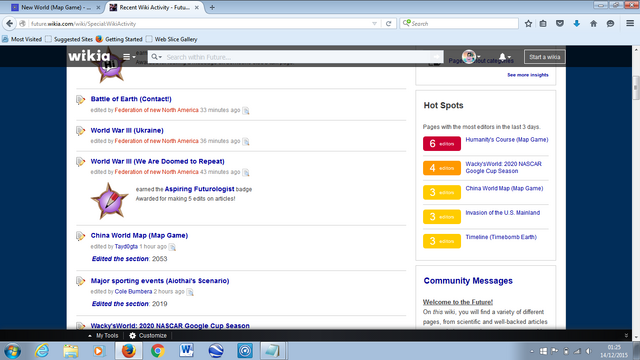Screen dimensions: 640x360
Task: Open Web Slice Gallery bookmark
Action: pyautogui.click(x=171, y=39)
